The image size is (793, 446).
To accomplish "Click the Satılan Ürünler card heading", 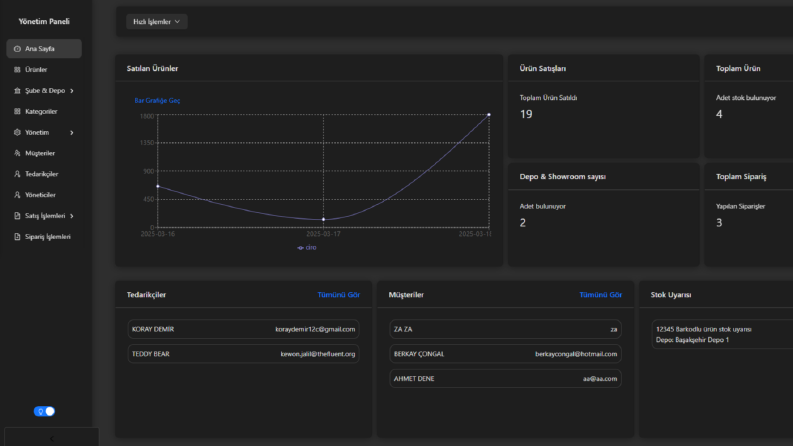I will click(x=152, y=68).
